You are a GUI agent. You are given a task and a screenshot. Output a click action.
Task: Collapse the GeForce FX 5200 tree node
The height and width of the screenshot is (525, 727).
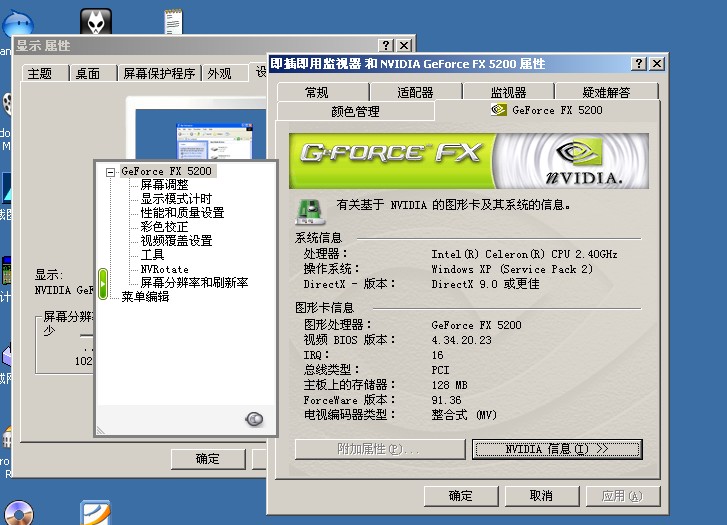pyautogui.click(x=110, y=171)
